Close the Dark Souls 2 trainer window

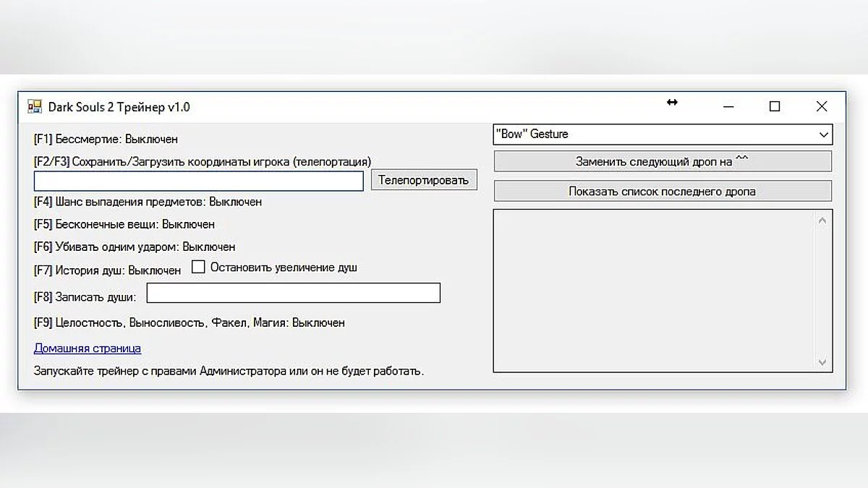(x=822, y=107)
